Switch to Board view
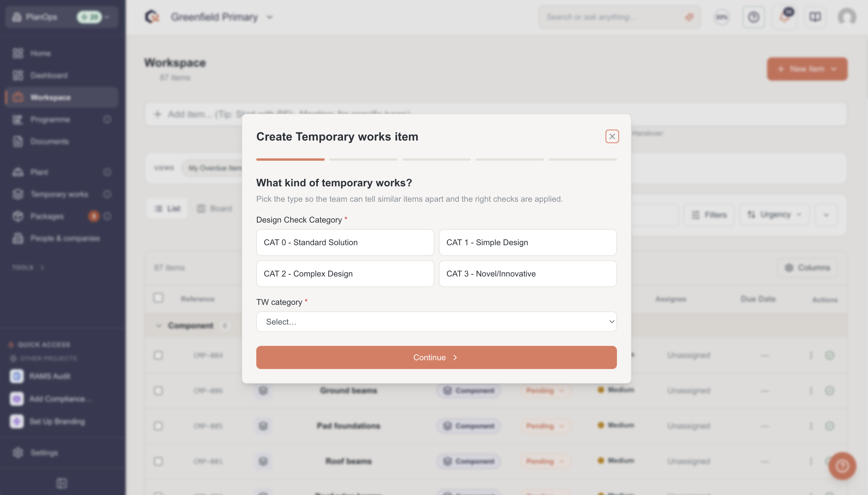The image size is (868, 495). 215,208
